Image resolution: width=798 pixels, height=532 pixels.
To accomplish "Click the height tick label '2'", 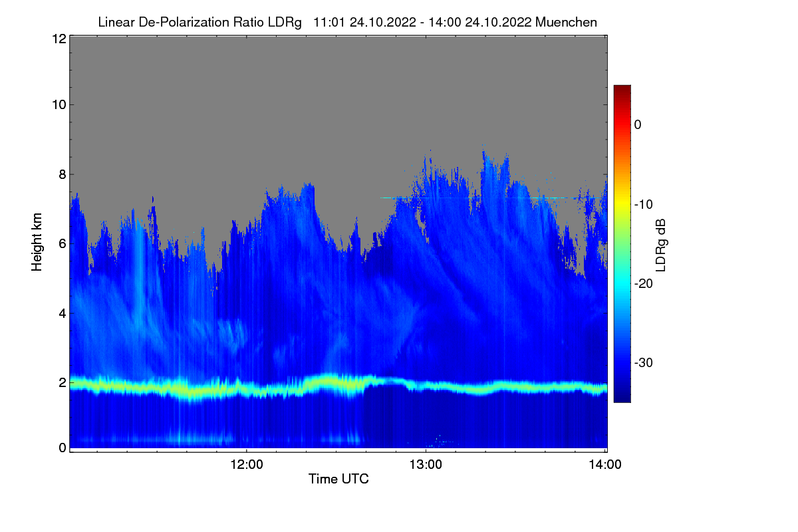I will click(62, 382).
